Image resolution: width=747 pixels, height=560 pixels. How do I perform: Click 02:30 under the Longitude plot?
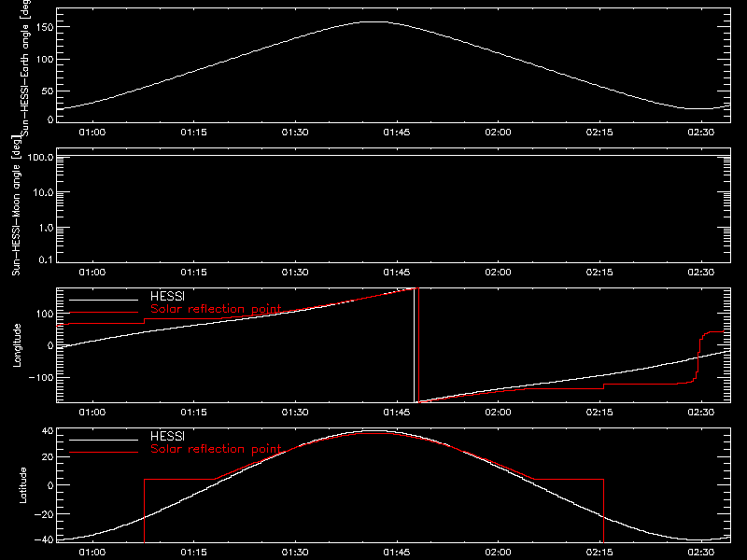coord(701,413)
